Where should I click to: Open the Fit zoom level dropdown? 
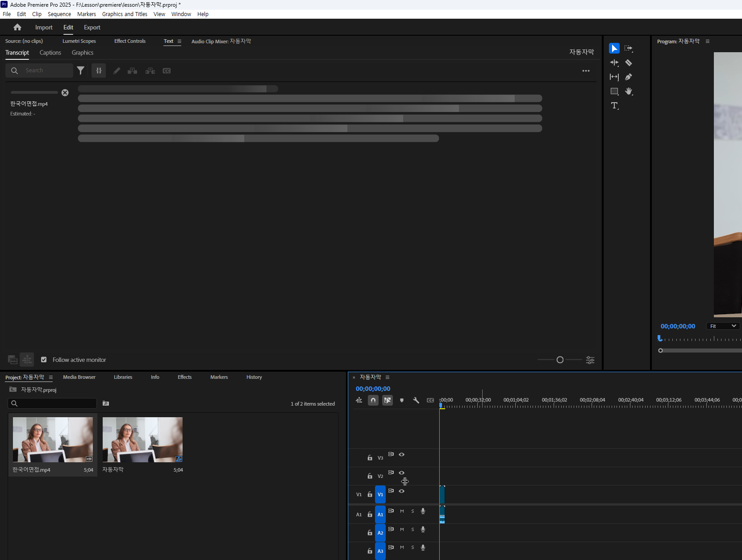723,326
